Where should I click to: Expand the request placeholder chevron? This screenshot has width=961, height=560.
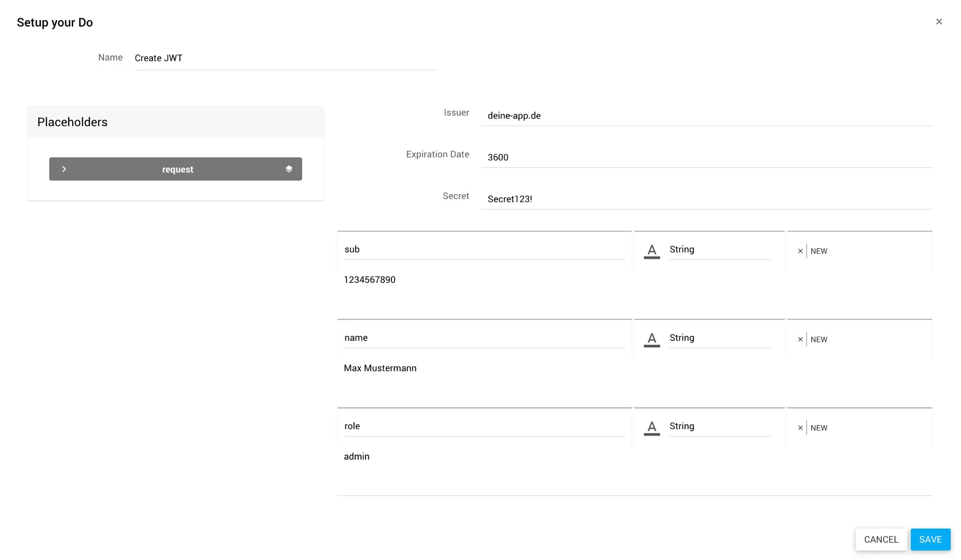point(64,169)
